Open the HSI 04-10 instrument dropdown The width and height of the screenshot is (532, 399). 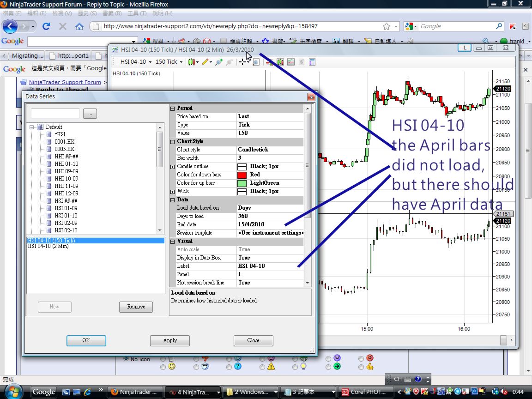coord(136,62)
